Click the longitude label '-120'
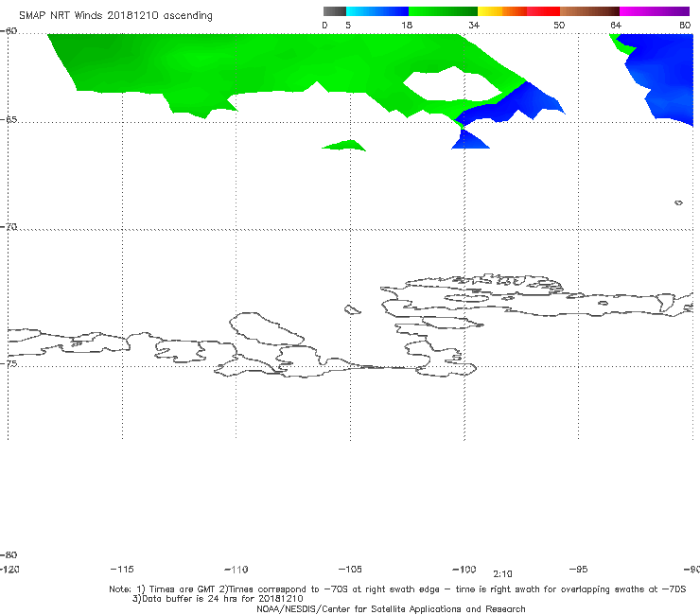The image size is (700, 615). pyautogui.click(x=9, y=569)
